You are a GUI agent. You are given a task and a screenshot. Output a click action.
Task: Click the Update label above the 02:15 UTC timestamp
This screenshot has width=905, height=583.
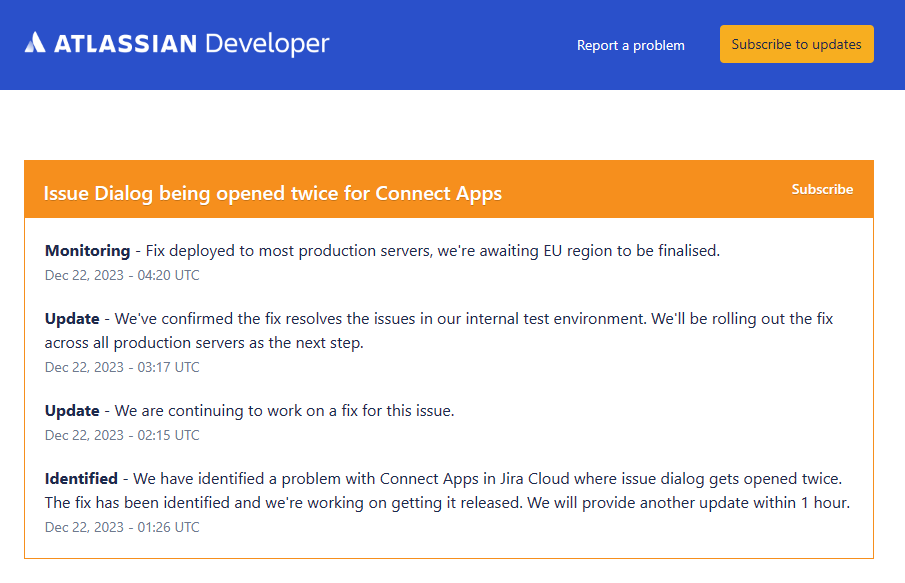pyautogui.click(x=72, y=410)
